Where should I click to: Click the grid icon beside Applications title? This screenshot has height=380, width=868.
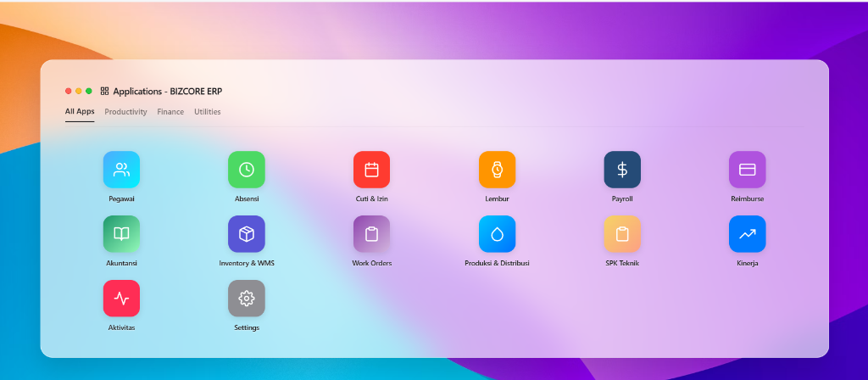[104, 92]
